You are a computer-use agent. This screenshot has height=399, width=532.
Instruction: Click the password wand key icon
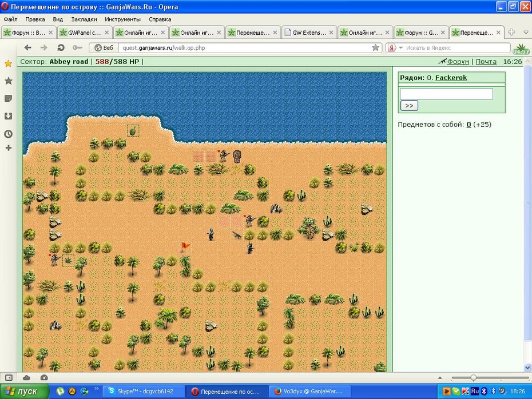pos(77,48)
